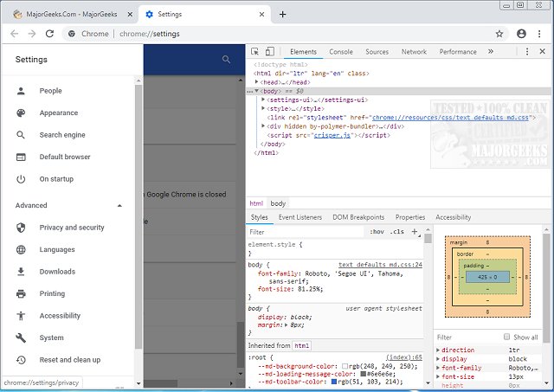The image size is (554, 392).
Task: Toggle the .cls element classes button
Action: pos(396,232)
